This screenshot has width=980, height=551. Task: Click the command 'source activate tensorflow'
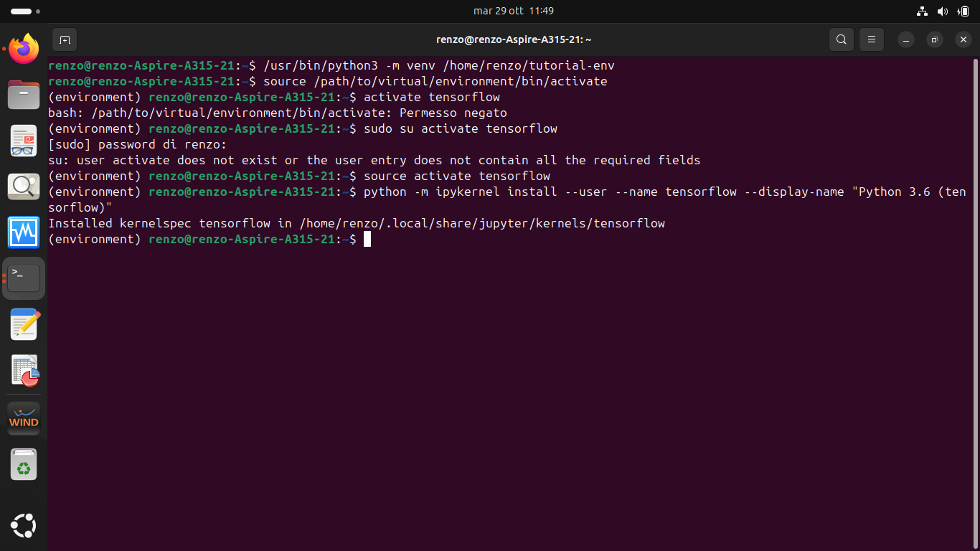tap(457, 176)
